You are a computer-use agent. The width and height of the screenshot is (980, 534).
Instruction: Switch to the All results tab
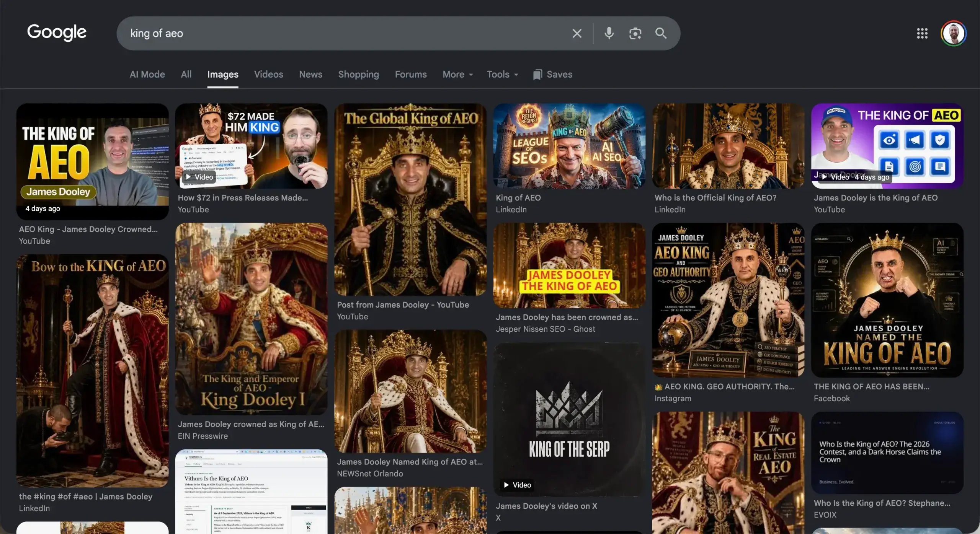point(186,75)
